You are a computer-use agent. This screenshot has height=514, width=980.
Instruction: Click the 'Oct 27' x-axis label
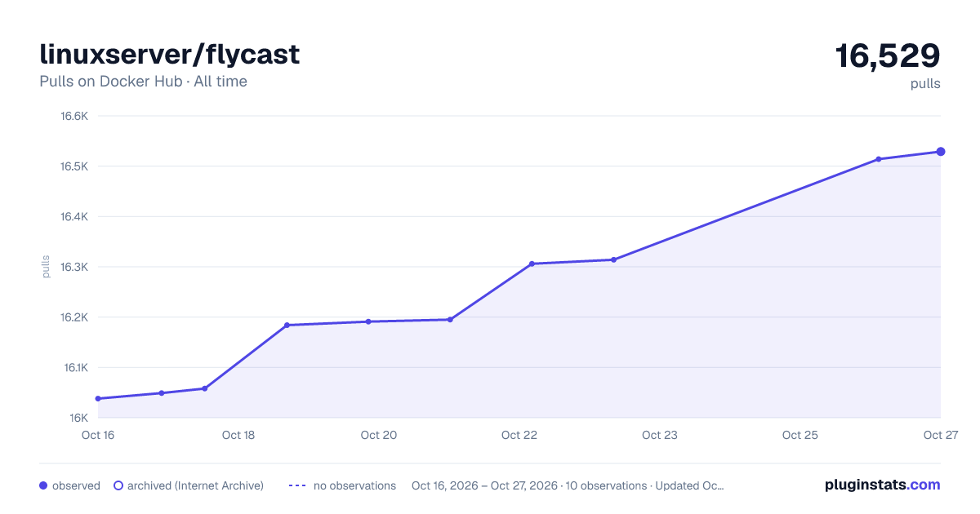point(940,435)
